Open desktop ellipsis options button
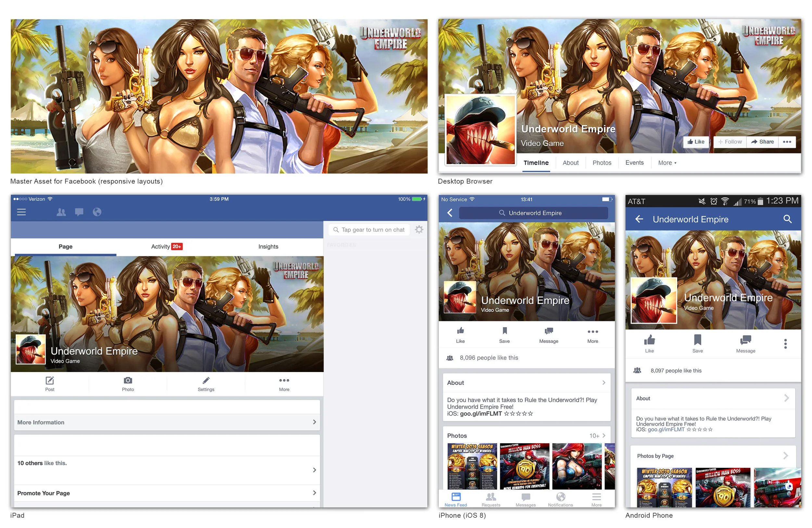Viewport: 812px width, 528px height. coord(787,142)
